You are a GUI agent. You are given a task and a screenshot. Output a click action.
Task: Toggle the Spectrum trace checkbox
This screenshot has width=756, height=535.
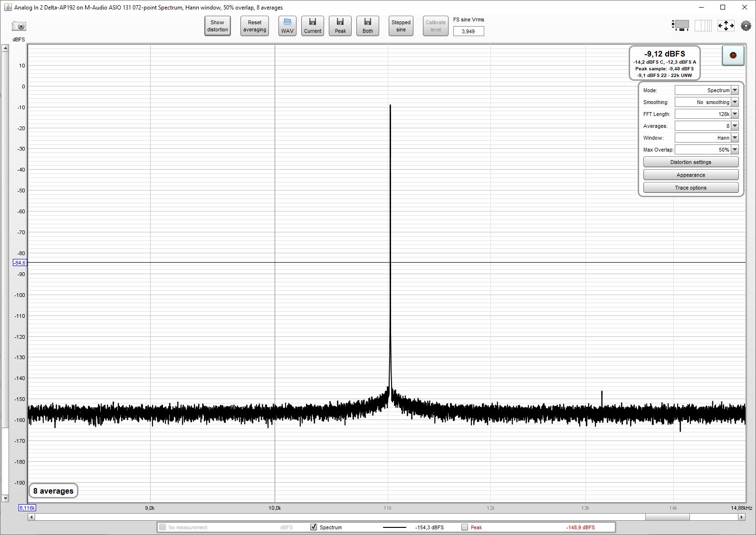(314, 527)
